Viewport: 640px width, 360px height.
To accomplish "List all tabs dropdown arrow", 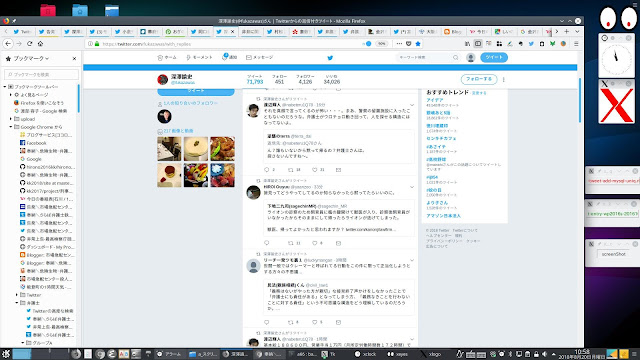I will (x=577, y=31).
